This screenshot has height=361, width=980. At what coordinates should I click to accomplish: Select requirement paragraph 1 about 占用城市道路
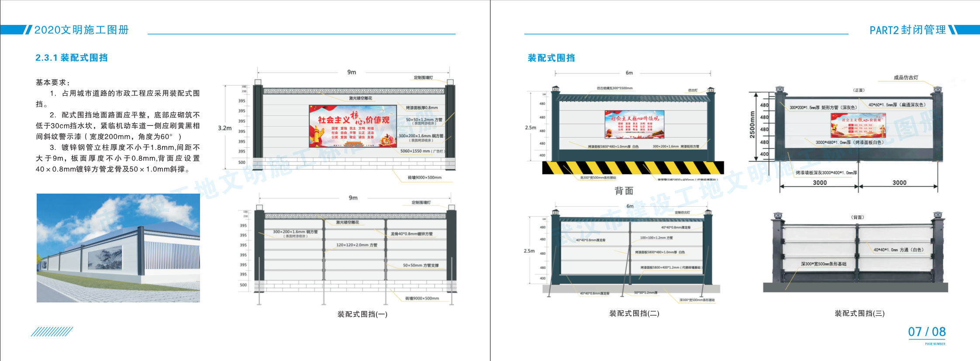pyautogui.click(x=118, y=98)
